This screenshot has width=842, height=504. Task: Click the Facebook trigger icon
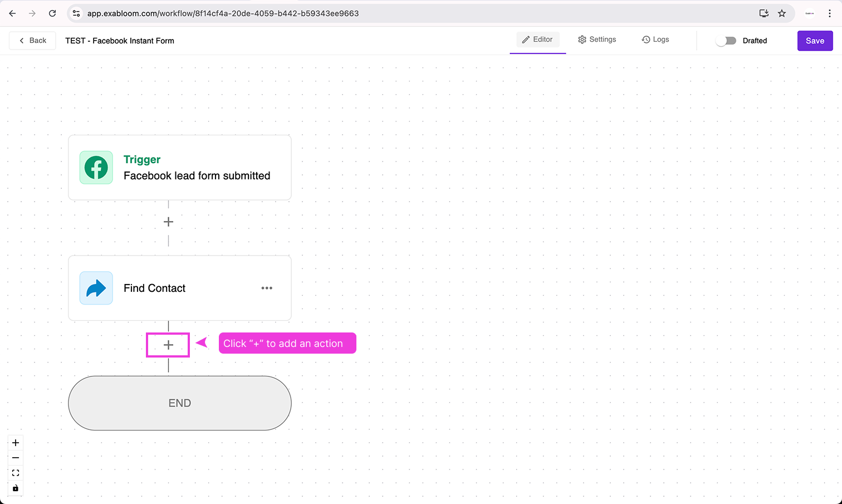[96, 168]
